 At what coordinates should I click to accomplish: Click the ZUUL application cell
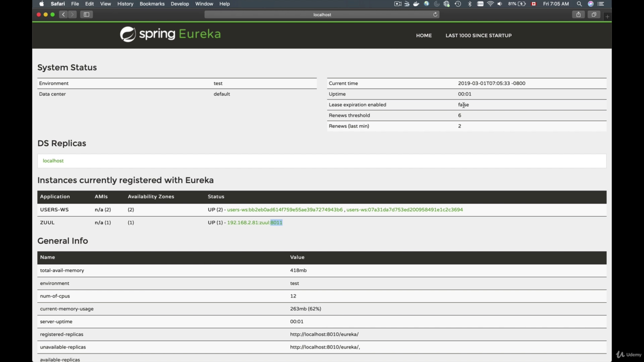click(x=47, y=222)
